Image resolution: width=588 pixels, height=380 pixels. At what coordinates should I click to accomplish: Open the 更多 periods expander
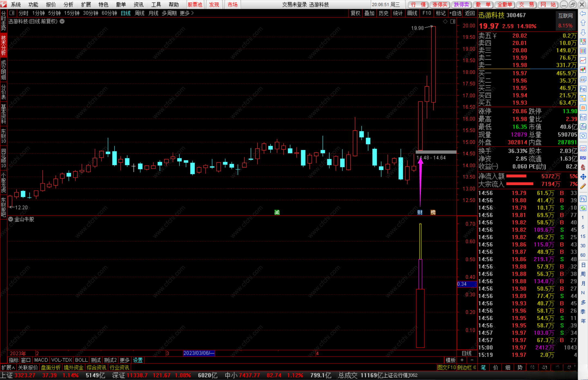pos(187,13)
